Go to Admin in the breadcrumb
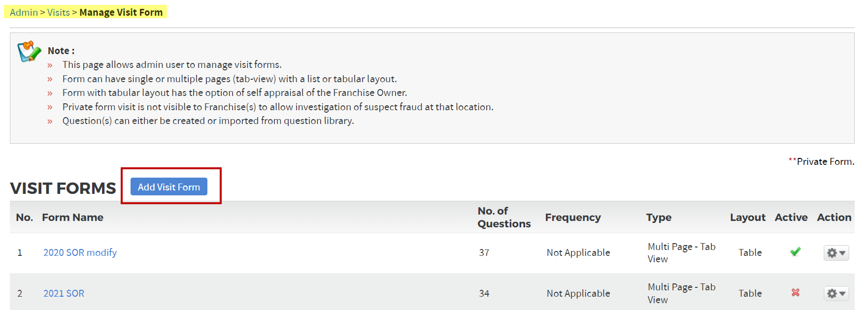Viewport: 868px width, 310px height. [x=24, y=12]
